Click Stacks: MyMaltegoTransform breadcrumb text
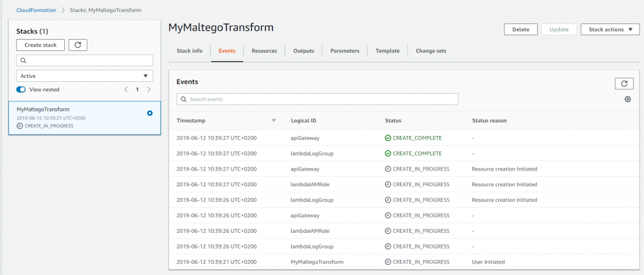644x275 pixels. [106, 10]
